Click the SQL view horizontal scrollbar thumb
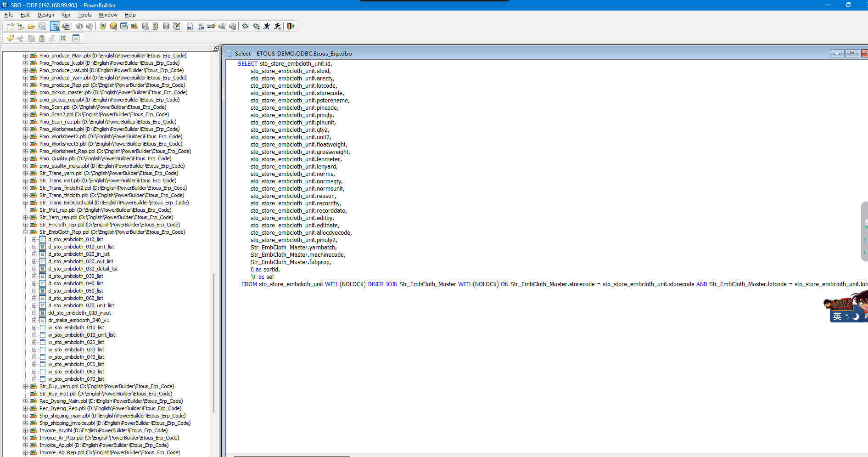The image size is (868, 457). 292,456
